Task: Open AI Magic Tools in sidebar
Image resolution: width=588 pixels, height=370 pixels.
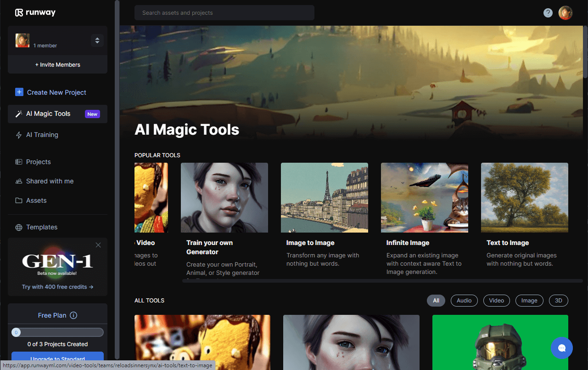Action: 57,114
